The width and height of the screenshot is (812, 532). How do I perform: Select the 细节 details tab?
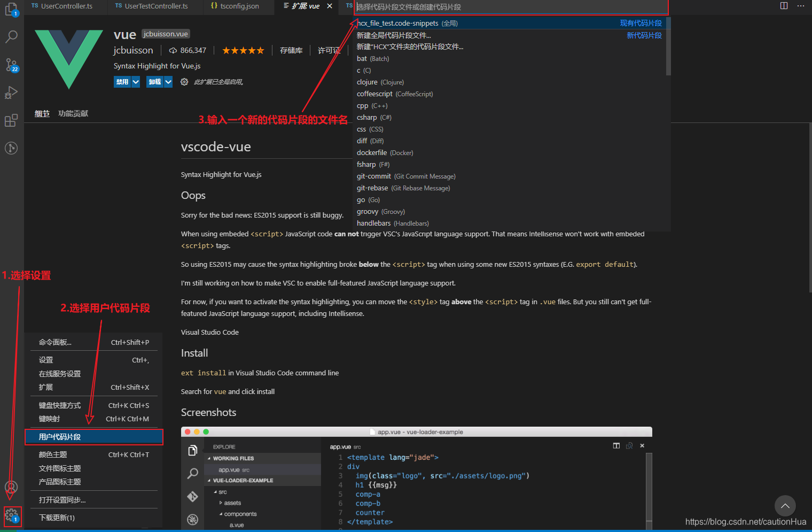(42, 113)
